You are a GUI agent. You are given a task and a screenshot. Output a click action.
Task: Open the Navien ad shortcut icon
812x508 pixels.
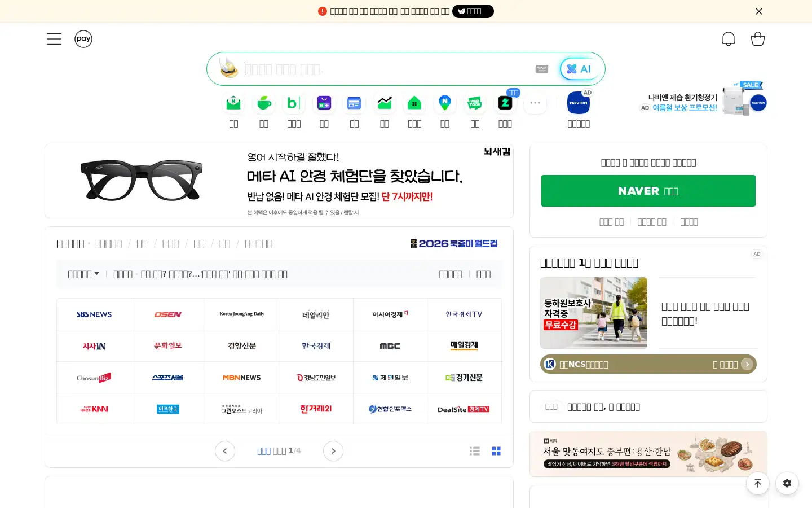[579, 103]
